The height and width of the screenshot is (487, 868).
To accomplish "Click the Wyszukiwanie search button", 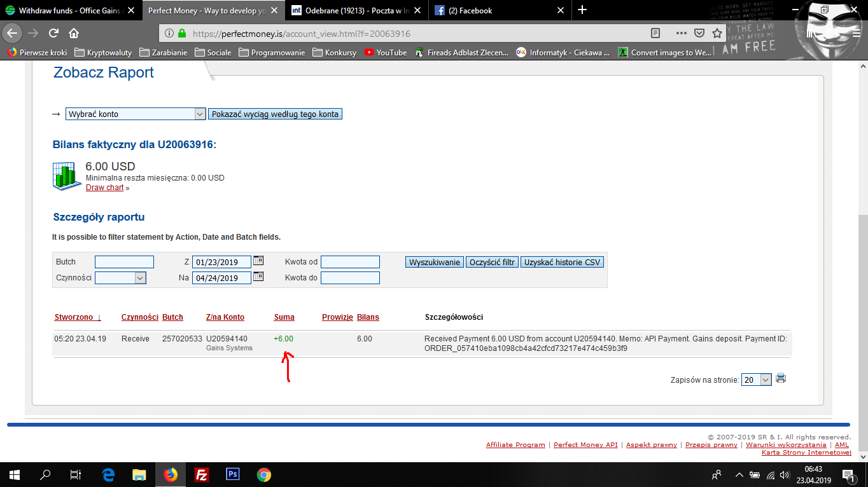I will pos(435,262).
